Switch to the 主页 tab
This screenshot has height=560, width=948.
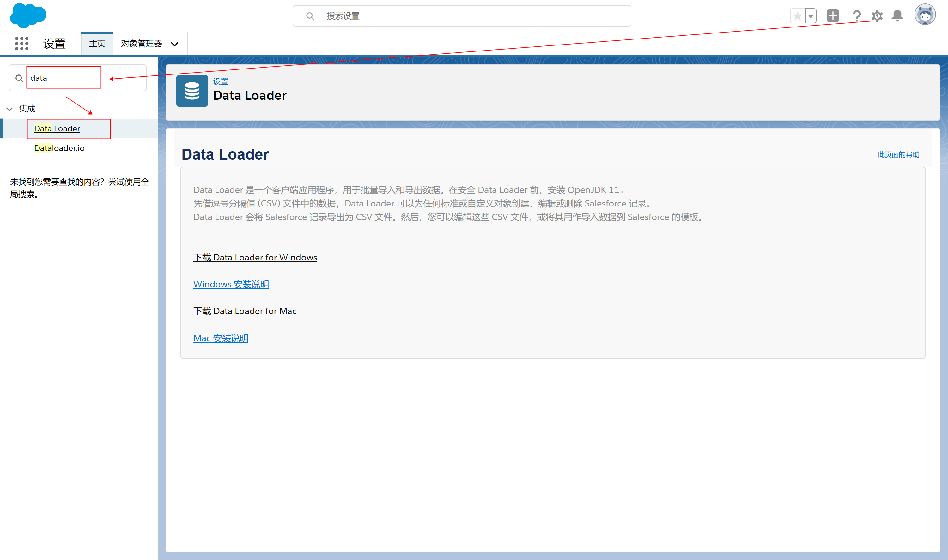point(97,43)
